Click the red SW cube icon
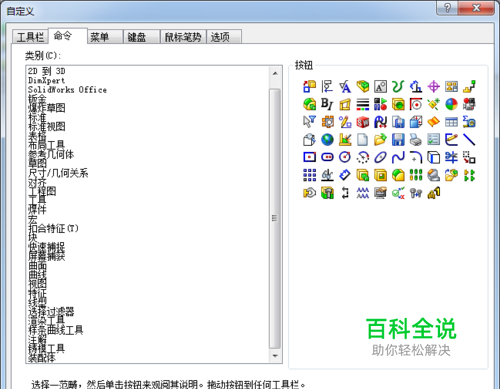This screenshot has width=500, height=389. click(x=362, y=122)
